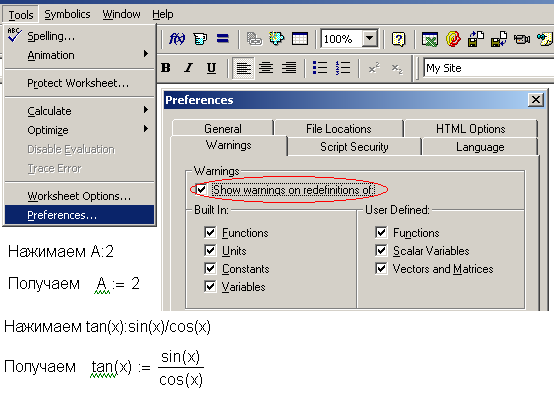Open the 100% zoom dropdown arrow
554x393 pixels.
click(x=370, y=38)
